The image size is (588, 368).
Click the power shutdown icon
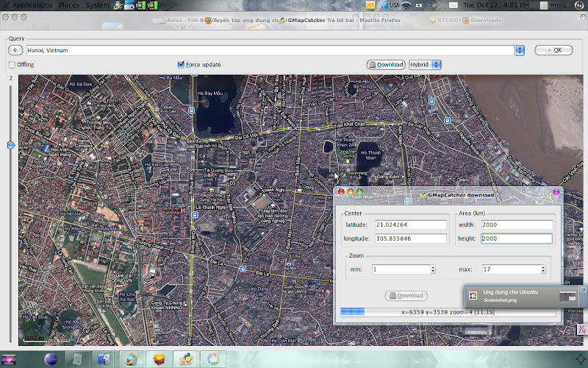pos(579,5)
